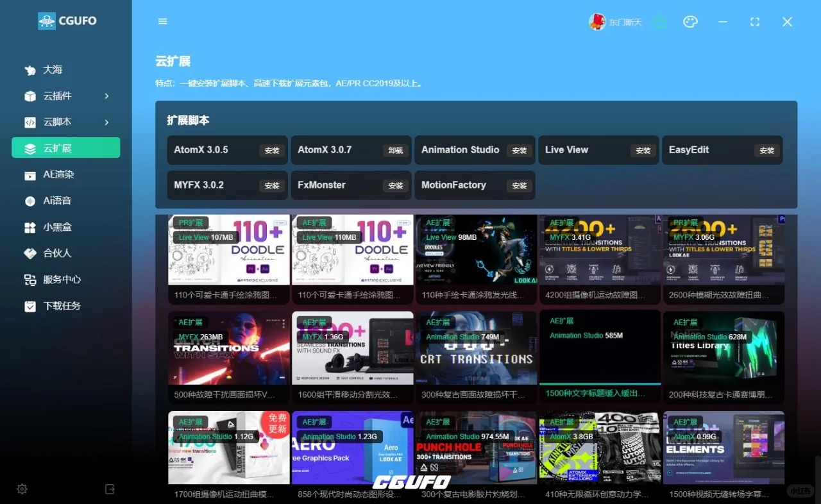Image resolution: width=821 pixels, height=504 pixels.
Task: Click the 下载任务 download tasks icon
Action: 31,305
